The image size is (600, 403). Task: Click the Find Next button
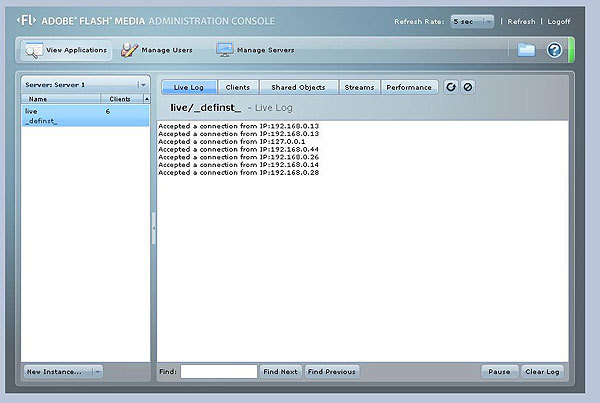280,371
